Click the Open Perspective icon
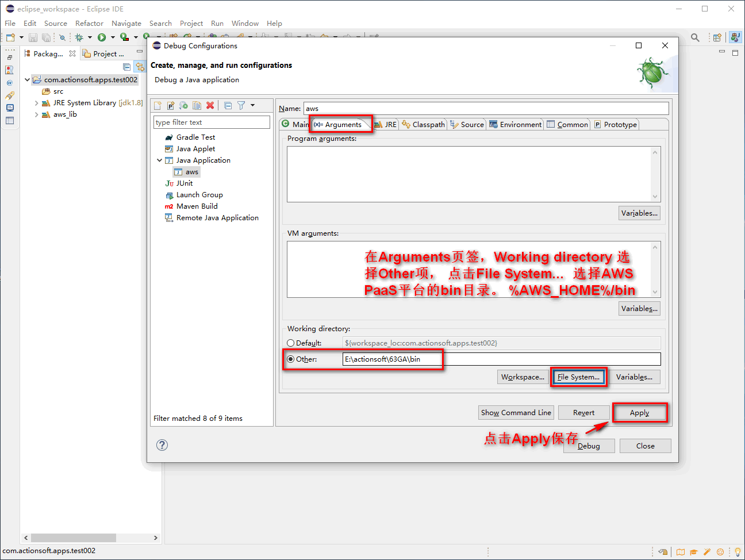The height and width of the screenshot is (560, 745). tap(717, 37)
